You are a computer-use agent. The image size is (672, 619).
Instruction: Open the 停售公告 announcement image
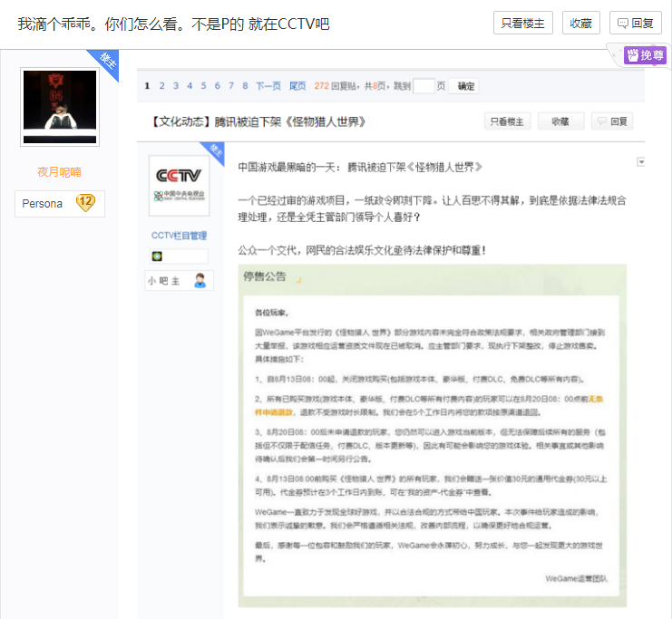pos(432,436)
